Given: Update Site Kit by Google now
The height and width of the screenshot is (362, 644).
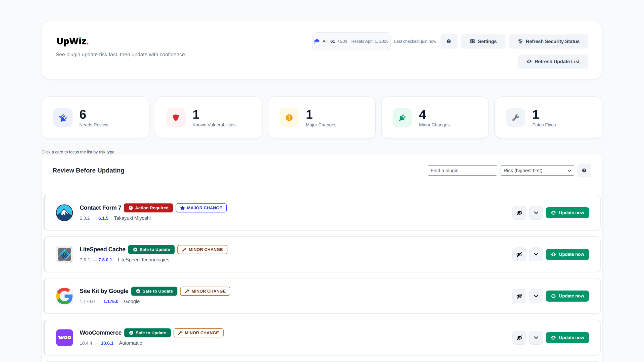Looking at the screenshot, I should coord(567,296).
